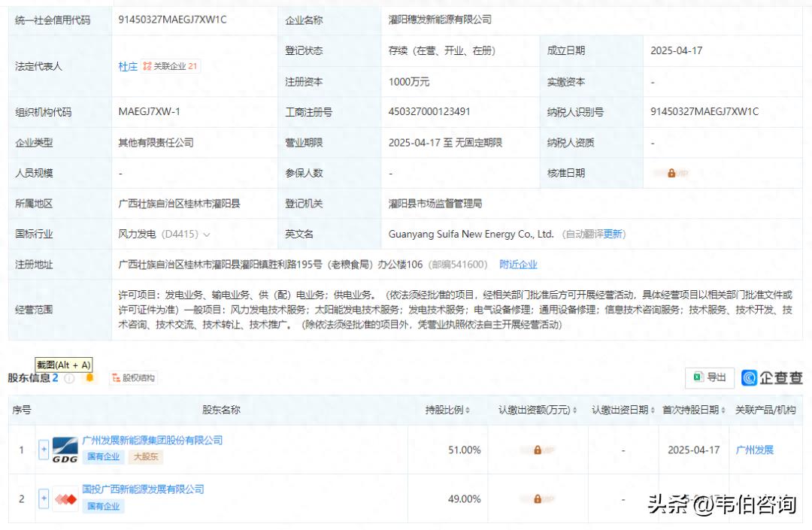Expand the 风力发电 (D4415) industry dropdown
This screenshot has height=530, width=812.
point(207,235)
